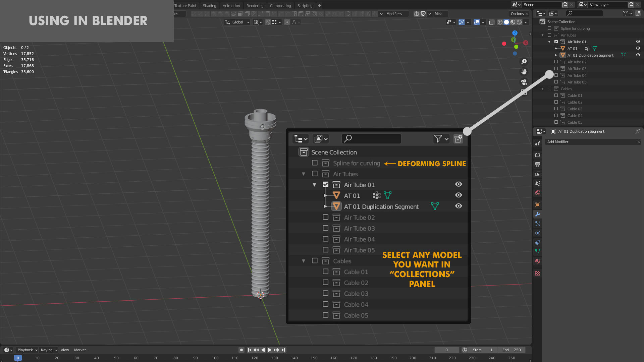Viewport: 644px width, 362px height.
Task: Open the Add Modifier dropdown
Action: (x=593, y=142)
